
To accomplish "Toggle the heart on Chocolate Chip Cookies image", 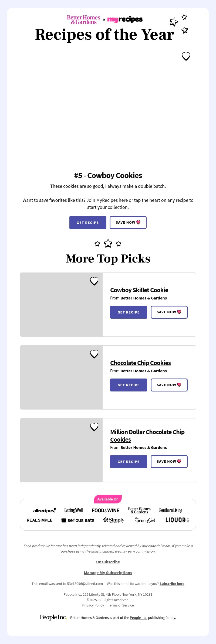I will click(x=94, y=354).
